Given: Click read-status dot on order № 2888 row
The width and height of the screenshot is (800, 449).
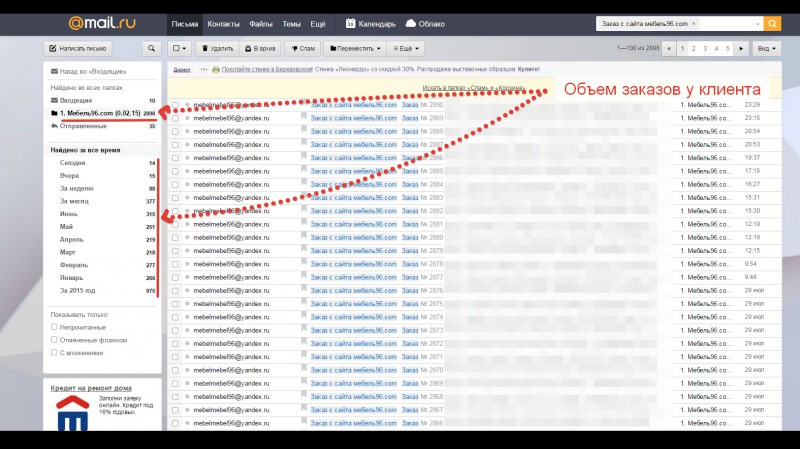Looking at the screenshot, I should point(187,131).
